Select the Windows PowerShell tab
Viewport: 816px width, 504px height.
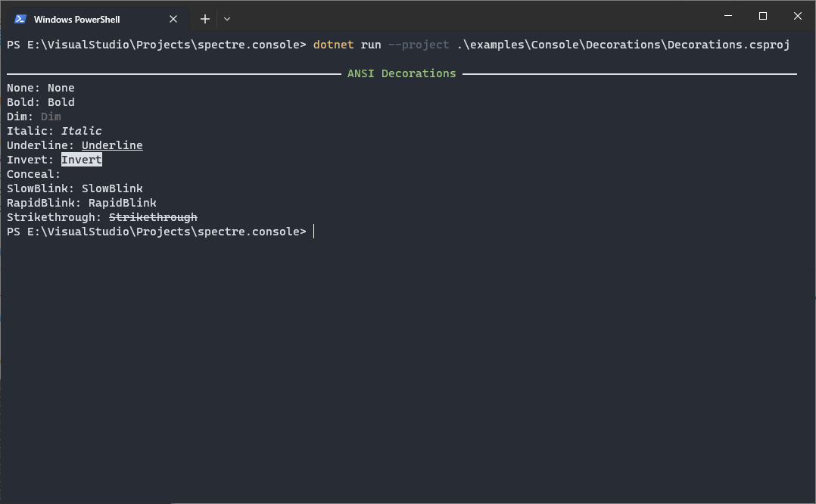coord(98,19)
